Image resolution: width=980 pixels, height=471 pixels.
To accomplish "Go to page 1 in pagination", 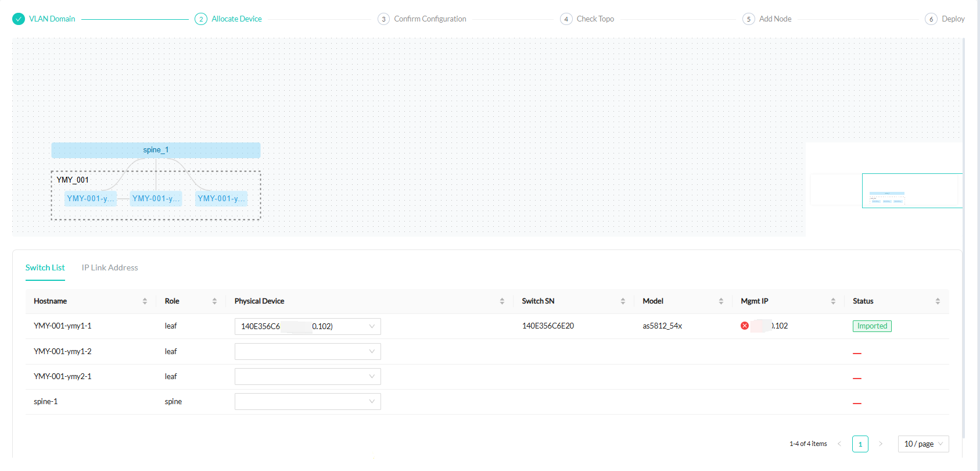I will click(860, 444).
